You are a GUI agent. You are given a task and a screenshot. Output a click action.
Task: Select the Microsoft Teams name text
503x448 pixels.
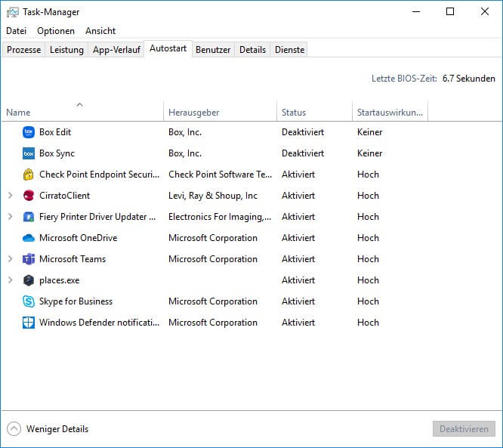(73, 259)
